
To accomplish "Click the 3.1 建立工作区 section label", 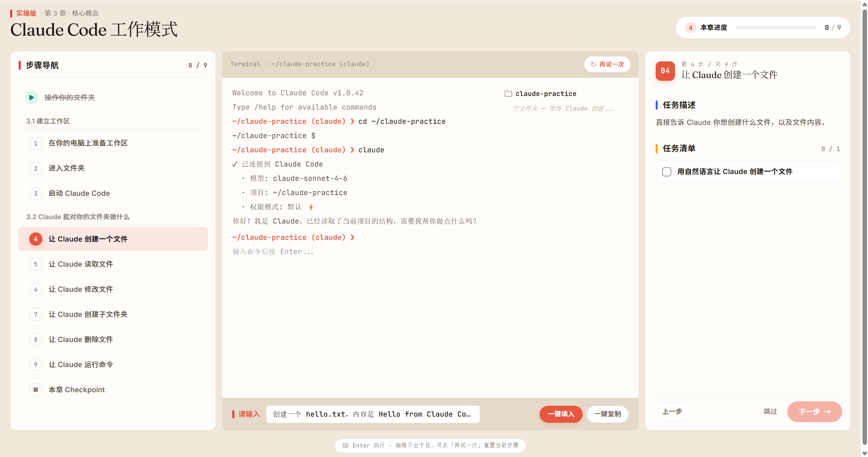I will (48, 121).
